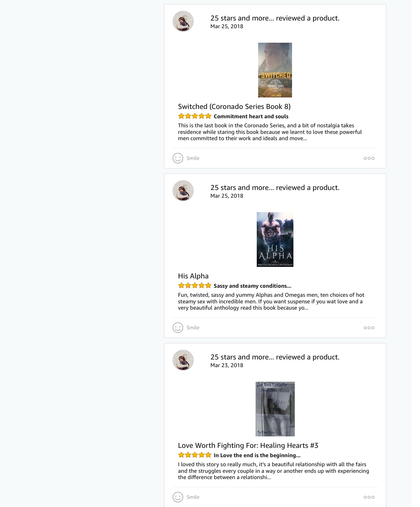The height and width of the screenshot is (507, 420).
Task: Click the smile face icon under the Switched review
Action: (178, 158)
